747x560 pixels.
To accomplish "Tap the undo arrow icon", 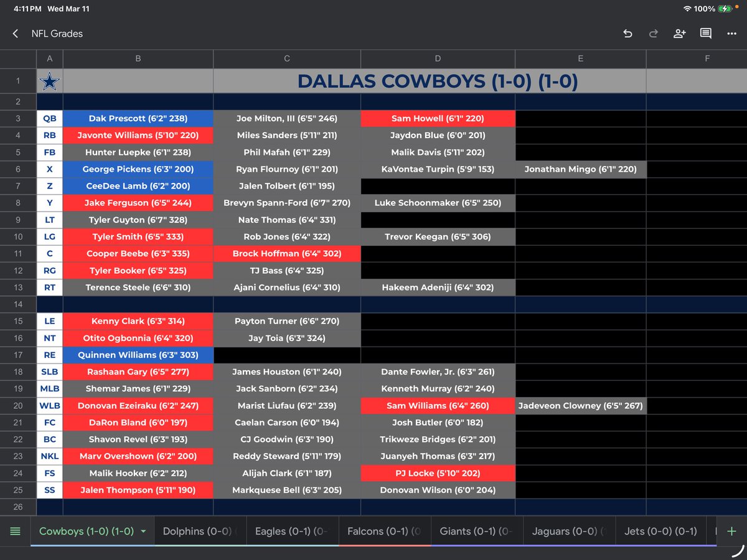I will coord(627,34).
